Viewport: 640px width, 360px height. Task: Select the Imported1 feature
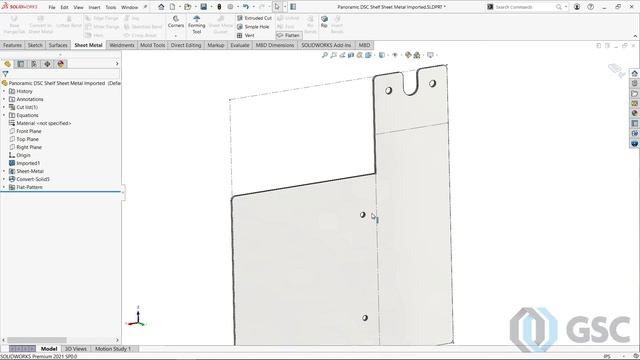point(24,163)
